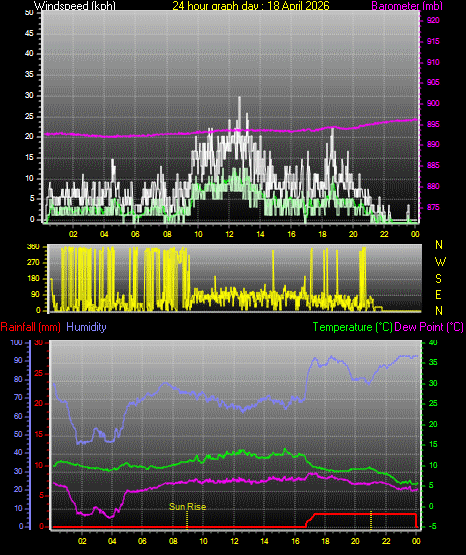Click the barometer scale value 885
This screenshot has width=466, height=555.
[x=433, y=165]
